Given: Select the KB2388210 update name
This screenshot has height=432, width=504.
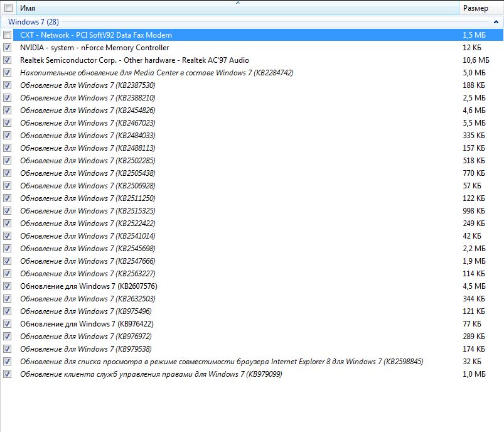Looking at the screenshot, I should coord(87,98).
